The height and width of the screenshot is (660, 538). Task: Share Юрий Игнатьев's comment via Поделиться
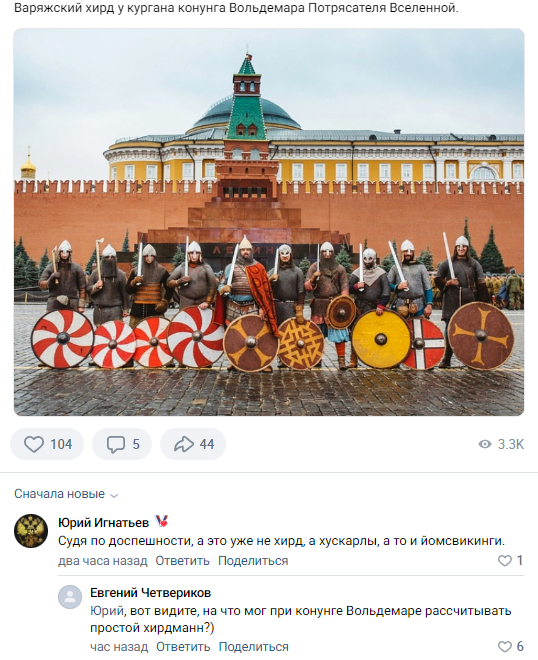click(253, 561)
